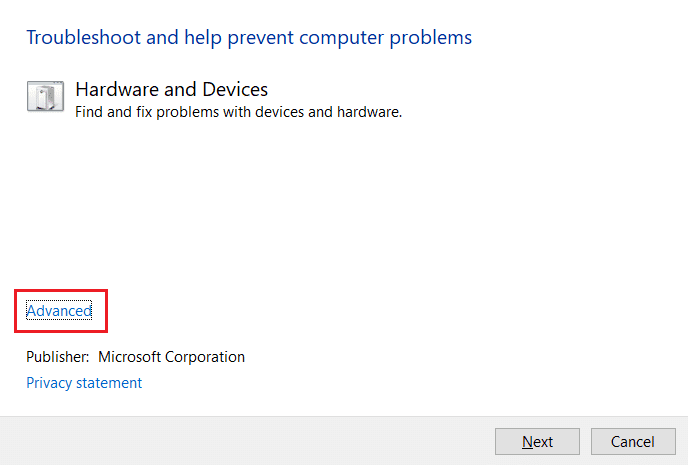Click the 'Publisher:' label
Viewport: 688px width, 465px height.
coord(58,357)
